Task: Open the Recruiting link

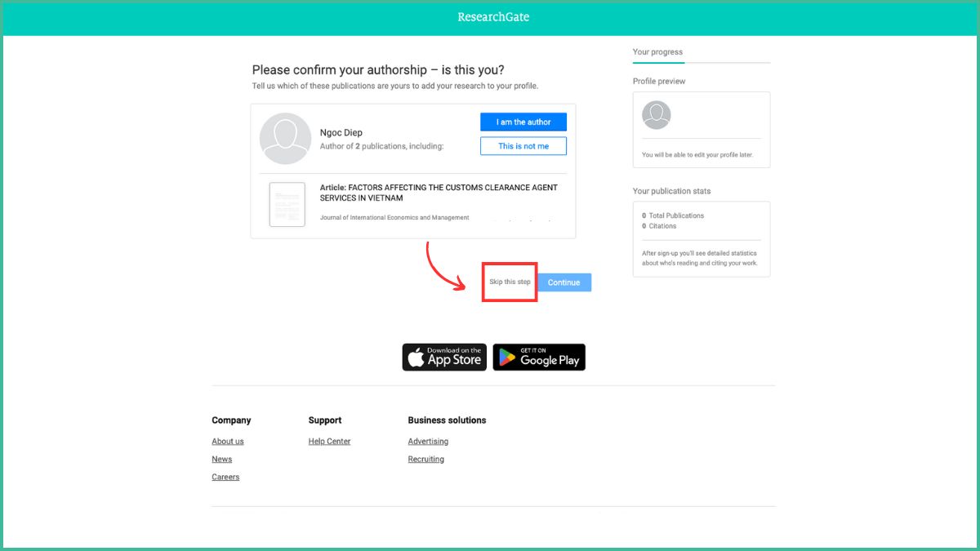Action: [426, 460]
